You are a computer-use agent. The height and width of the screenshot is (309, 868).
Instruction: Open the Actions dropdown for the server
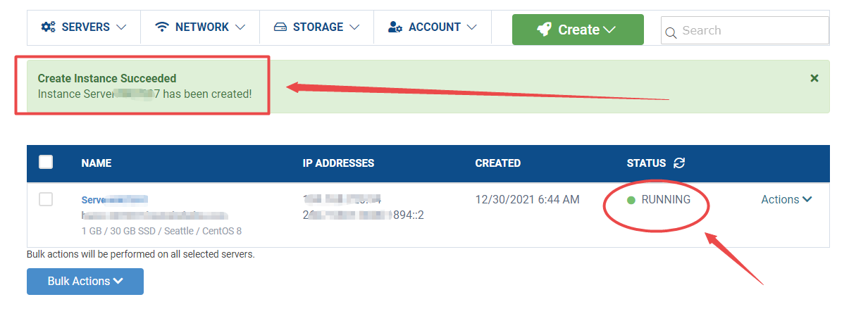[x=786, y=199]
